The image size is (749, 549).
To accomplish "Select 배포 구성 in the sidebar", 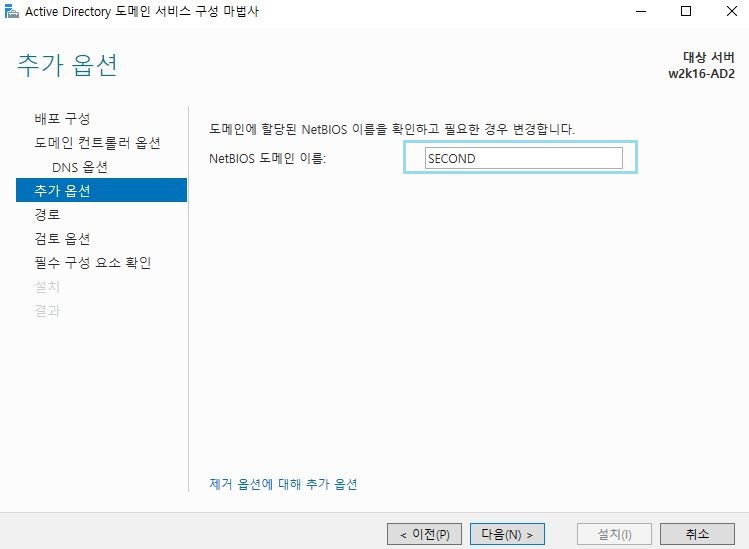I will [x=62, y=118].
